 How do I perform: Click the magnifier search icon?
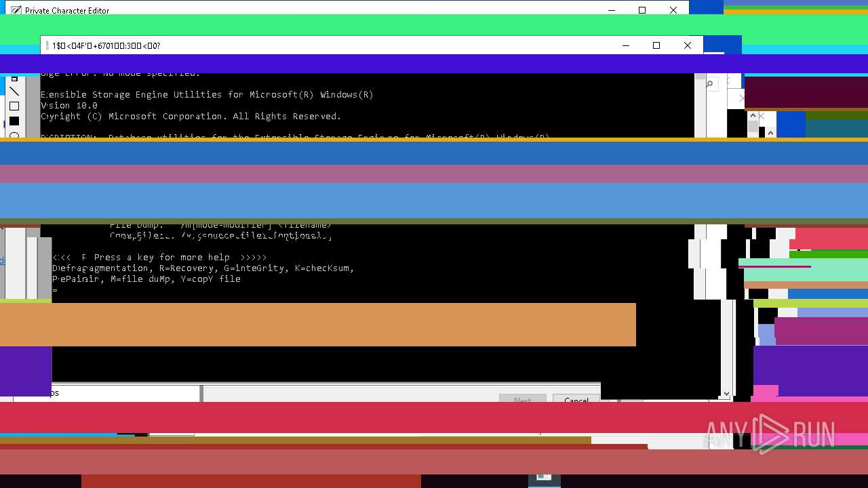coord(710,84)
